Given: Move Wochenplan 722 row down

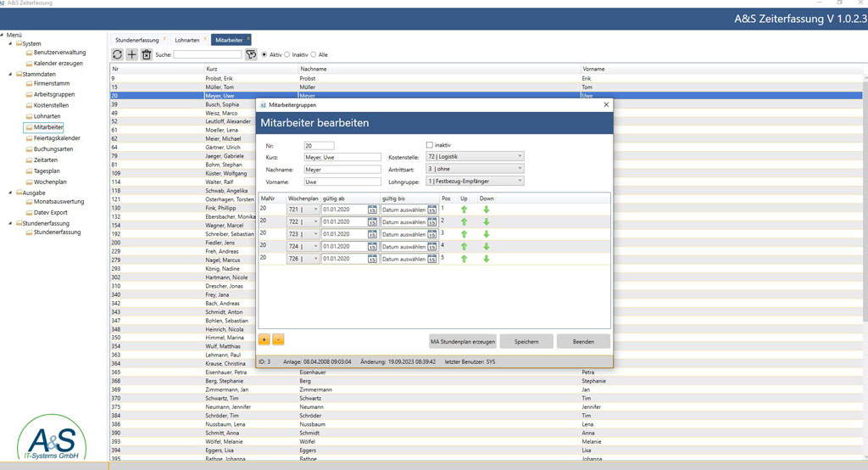Looking at the screenshot, I should point(486,221).
